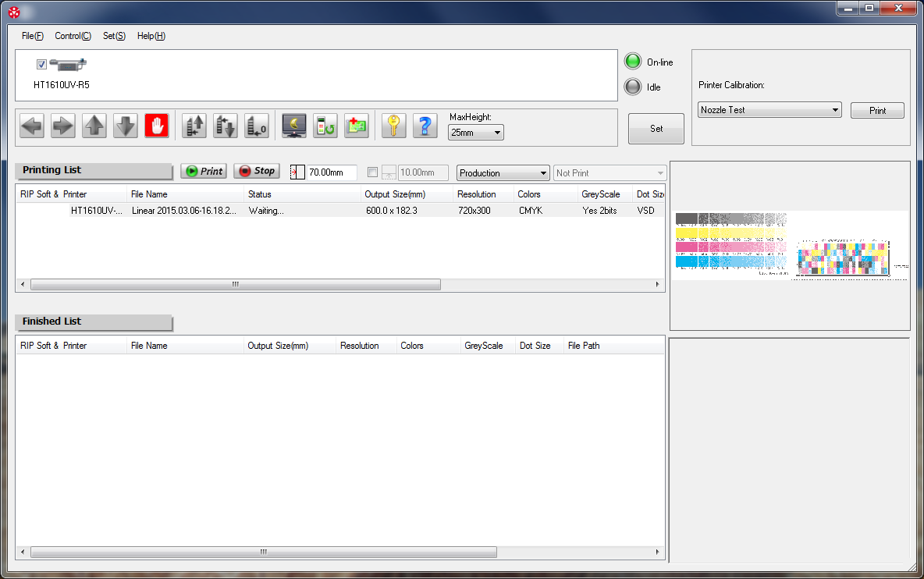Click the 720x300 resolution cell
The height and width of the screenshot is (579, 924).
[x=474, y=211]
